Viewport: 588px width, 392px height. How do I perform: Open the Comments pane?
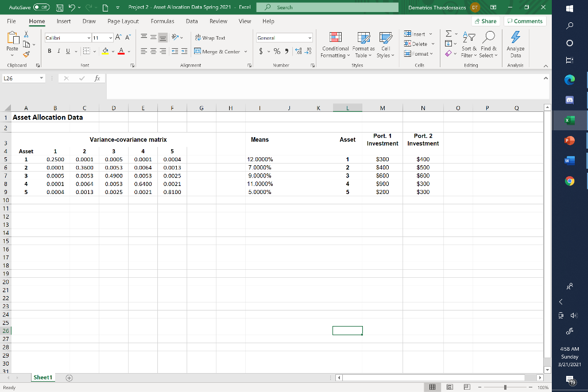point(525,21)
